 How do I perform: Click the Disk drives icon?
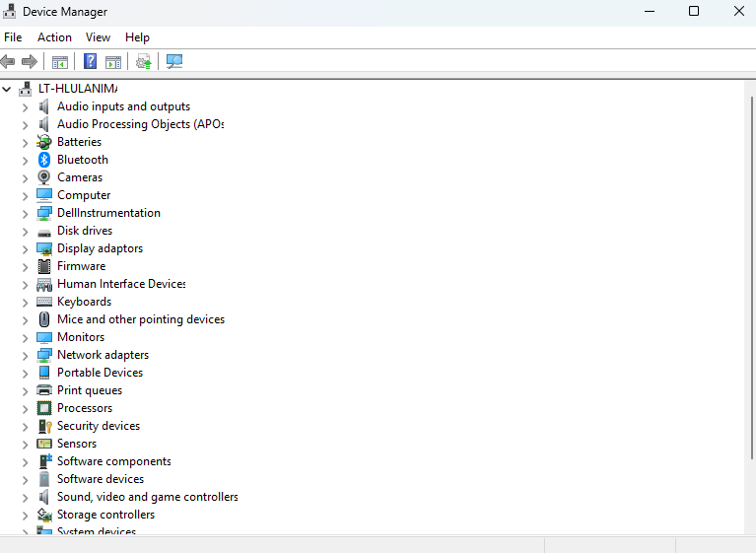44,233
